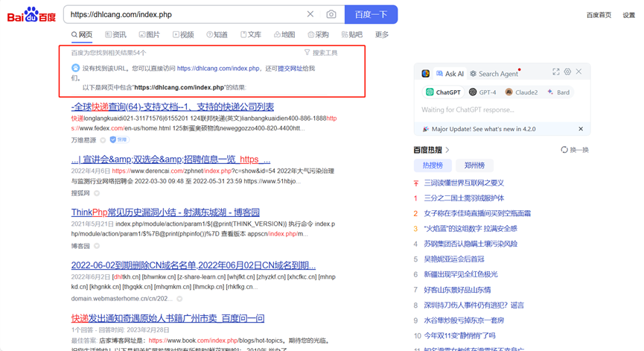644x351 pixels.
Task: Open hot topic 水谷隼炒股亏掉东京一套房
Action: (x=464, y=320)
